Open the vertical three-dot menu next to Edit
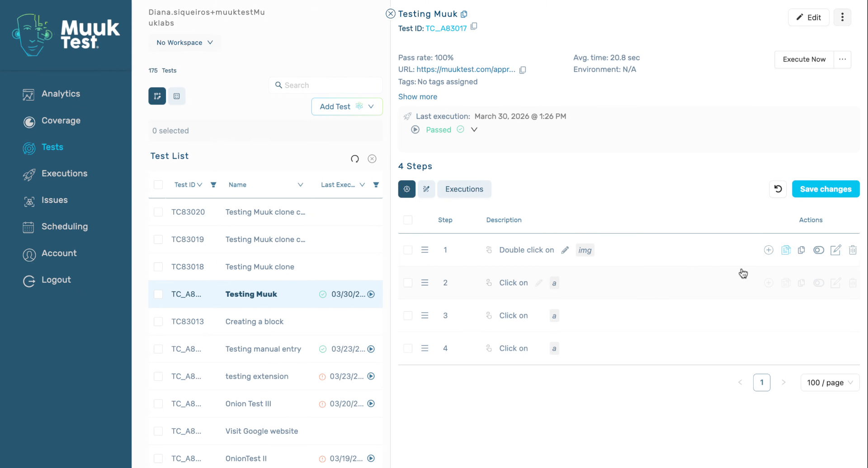868x468 pixels. (x=842, y=17)
